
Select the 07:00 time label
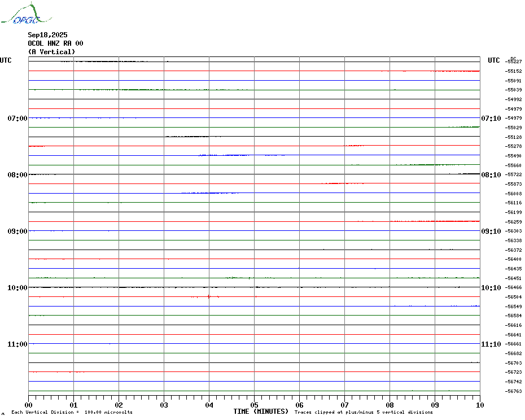tap(17, 118)
